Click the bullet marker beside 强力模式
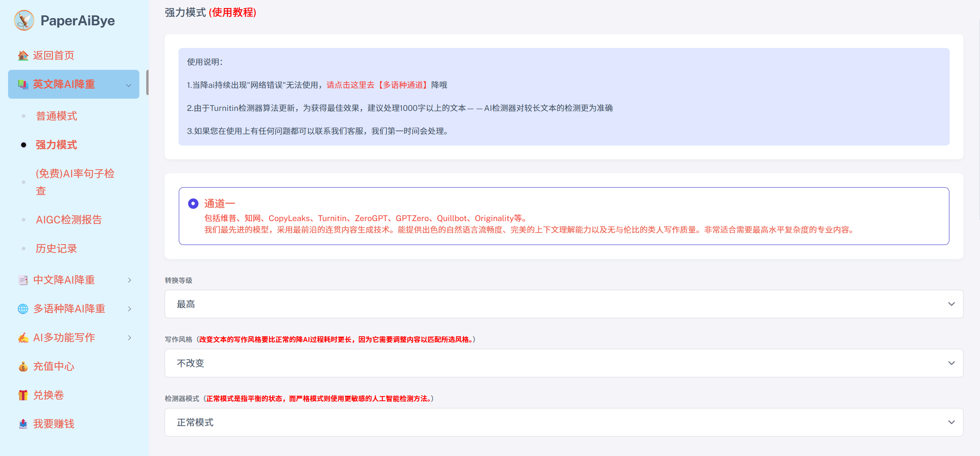Viewport: 980px width, 456px height. [24, 145]
